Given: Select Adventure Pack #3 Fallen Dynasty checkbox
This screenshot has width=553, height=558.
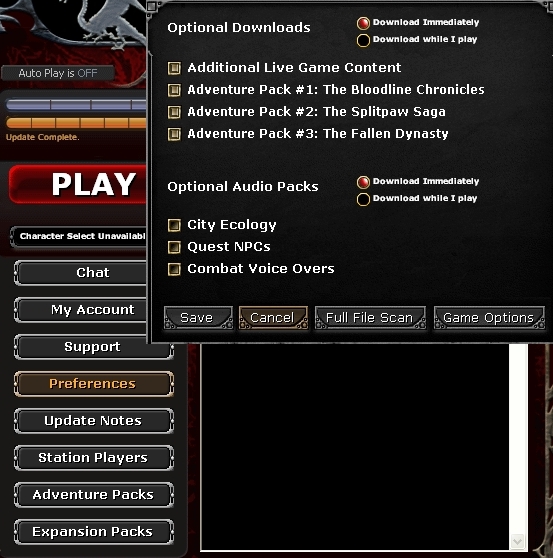Looking at the screenshot, I should (174, 134).
